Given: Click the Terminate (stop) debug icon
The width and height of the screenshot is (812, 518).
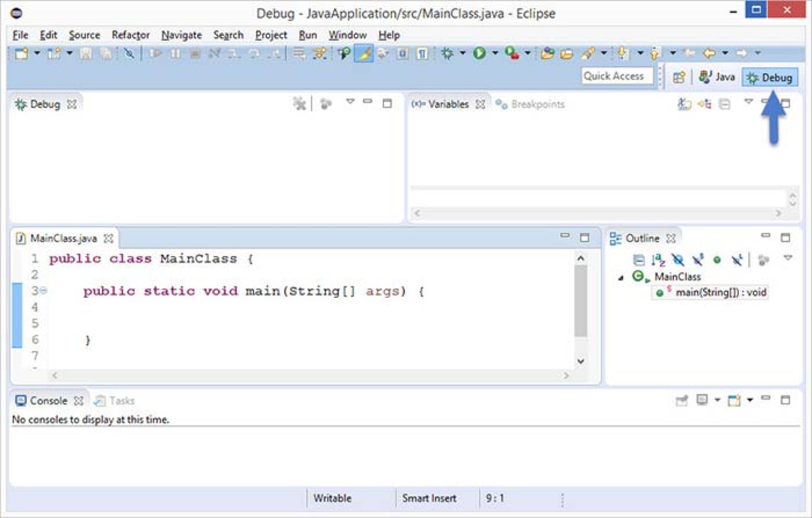Looking at the screenshot, I should click(195, 53).
